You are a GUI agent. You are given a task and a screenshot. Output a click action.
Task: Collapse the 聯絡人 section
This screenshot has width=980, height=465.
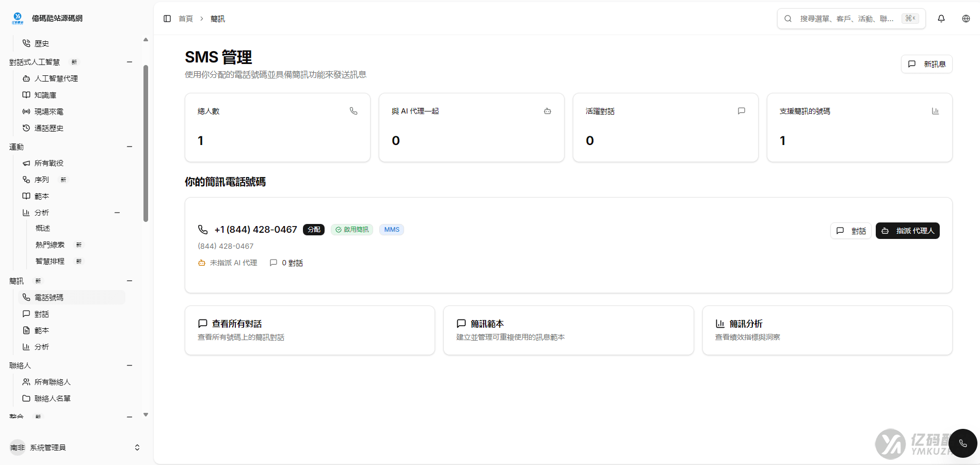(130, 365)
